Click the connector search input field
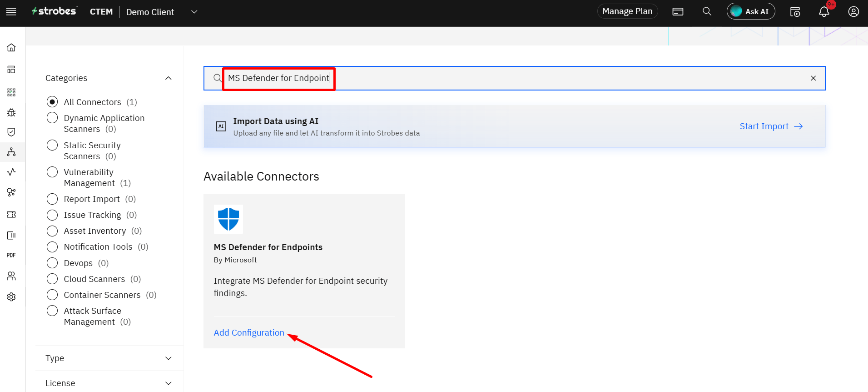 [x=514, y=78]
